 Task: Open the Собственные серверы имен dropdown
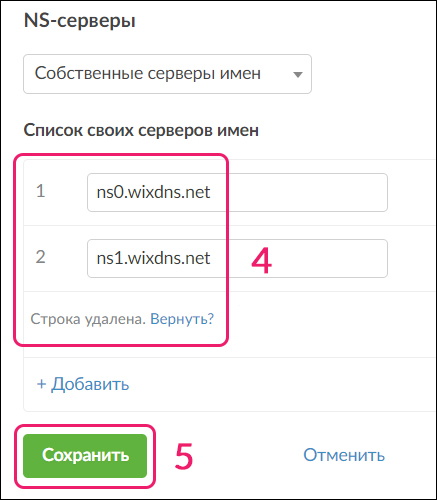pyautogui.click(x=167, y=74)
